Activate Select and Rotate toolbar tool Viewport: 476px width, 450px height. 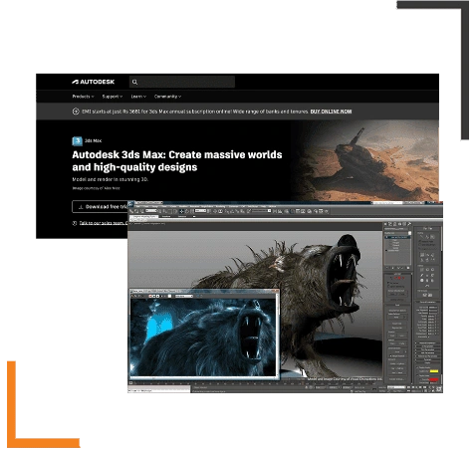coord(187,211)
